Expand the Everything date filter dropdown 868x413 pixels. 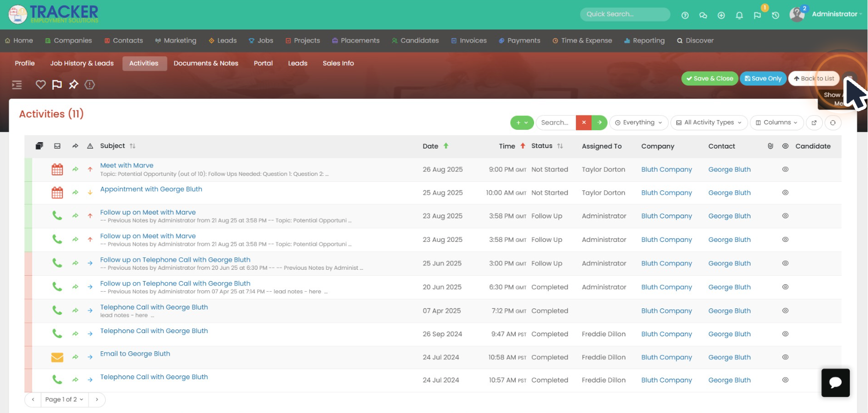(x=639, y=123)
